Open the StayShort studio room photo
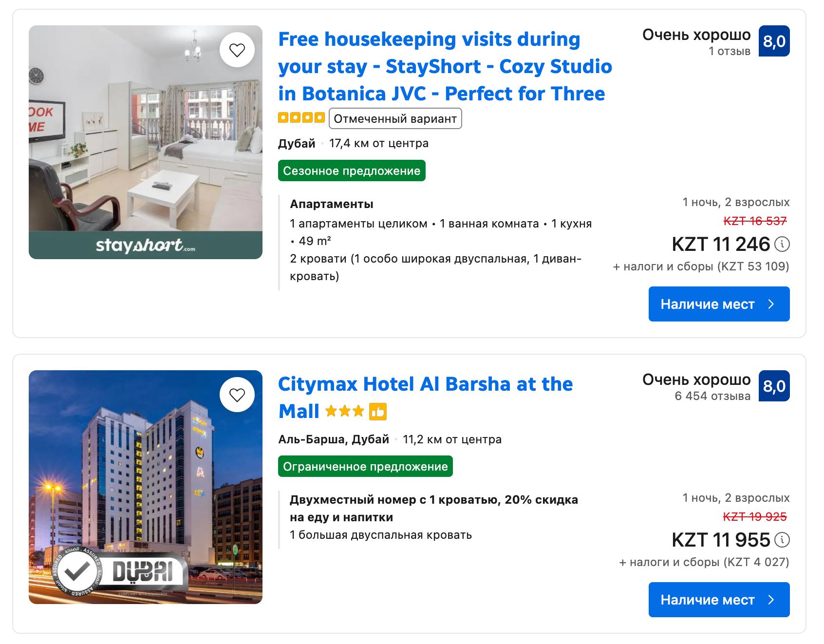This screenshot has width=824, height=644. point(146,142)
